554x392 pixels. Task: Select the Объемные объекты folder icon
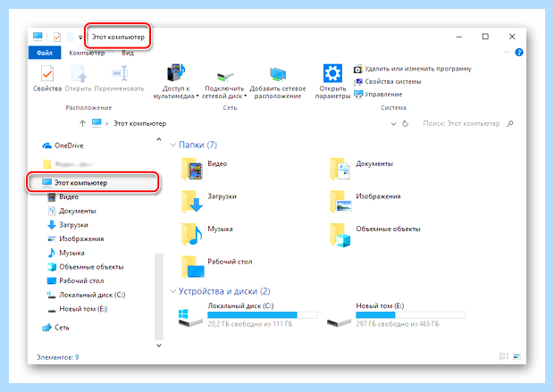coord(340,234)
